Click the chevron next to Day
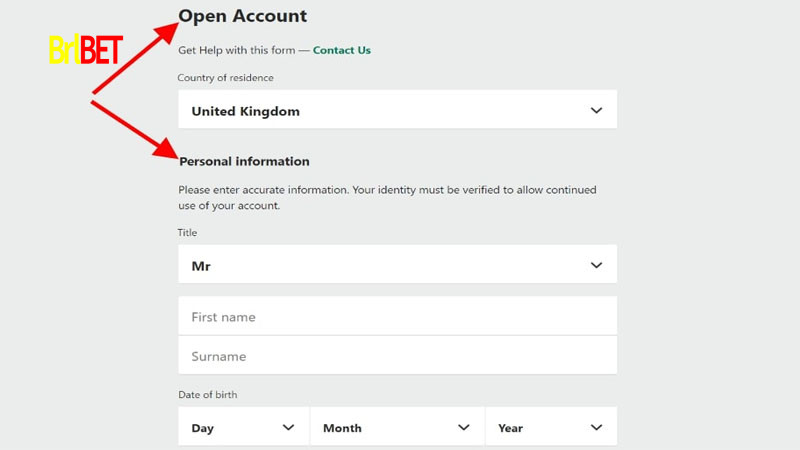Image resolution: width=800 pixels, height=450 pixels. pos(289,427)
